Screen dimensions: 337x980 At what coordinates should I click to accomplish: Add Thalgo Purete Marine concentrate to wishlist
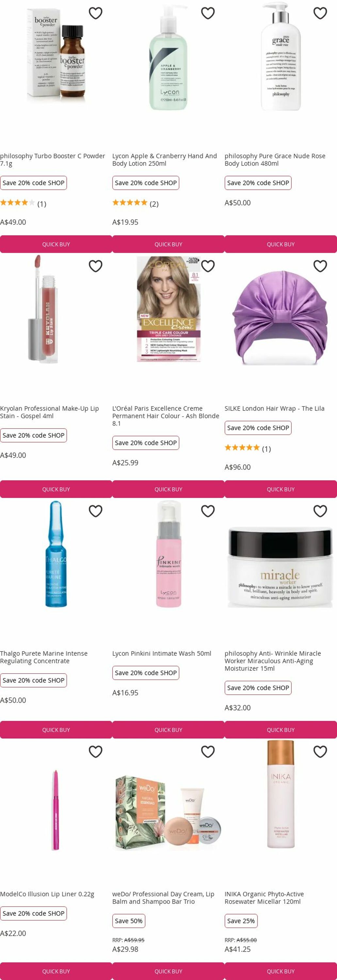(95, 511)
